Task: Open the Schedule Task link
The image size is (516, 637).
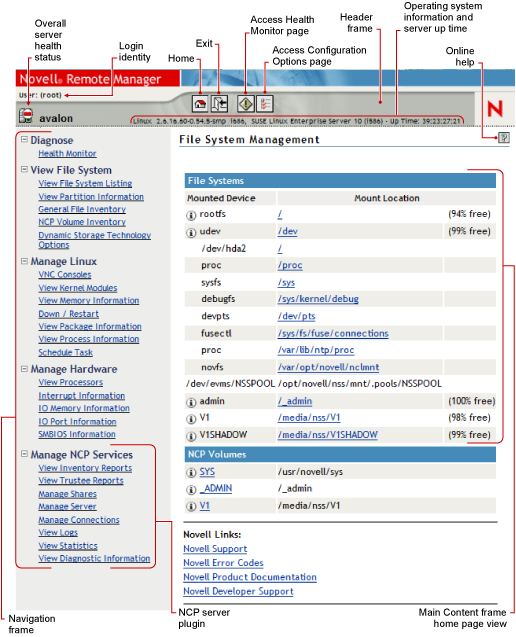Action: tap(66, 353)
